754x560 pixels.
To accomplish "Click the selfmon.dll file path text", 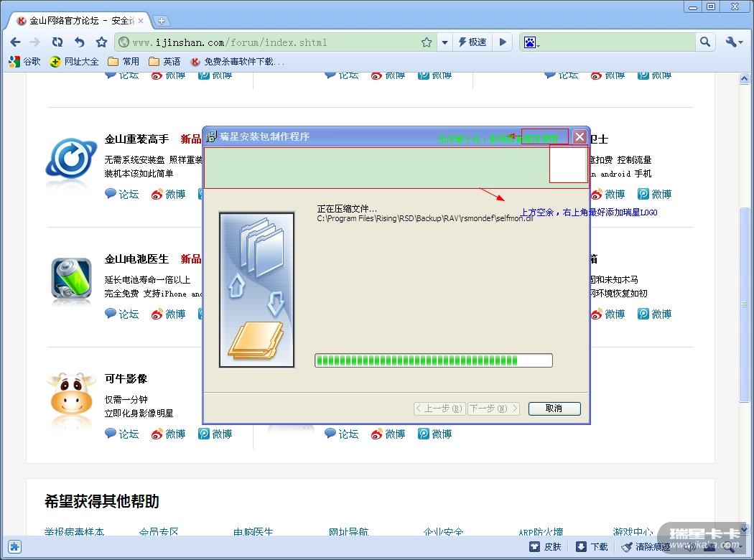I will tap(425, 218).
